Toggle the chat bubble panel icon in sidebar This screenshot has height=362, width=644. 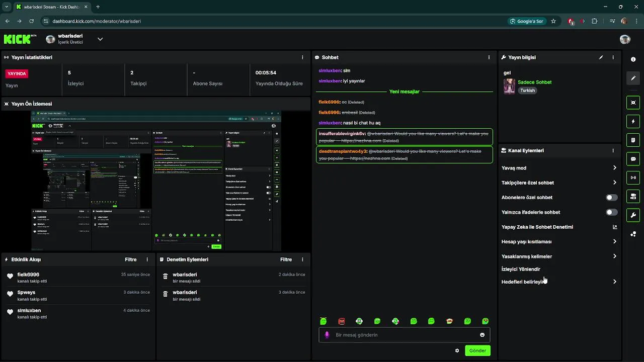(x=633, y=159)
